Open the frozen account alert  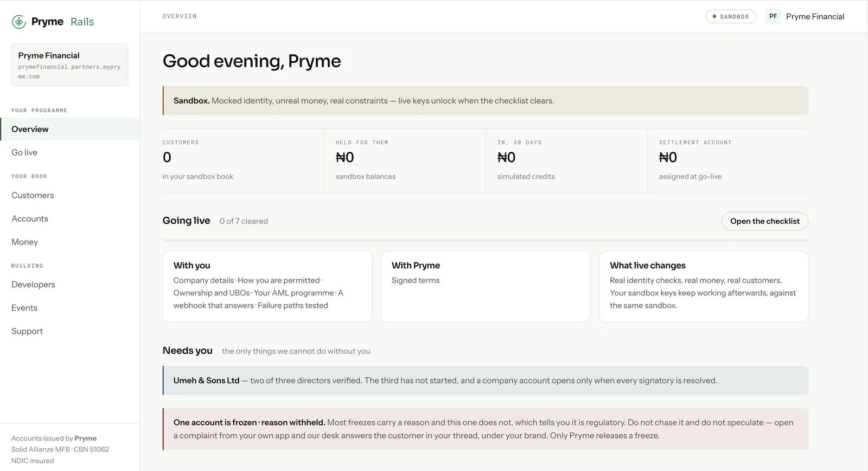click(x=486, y=429)
